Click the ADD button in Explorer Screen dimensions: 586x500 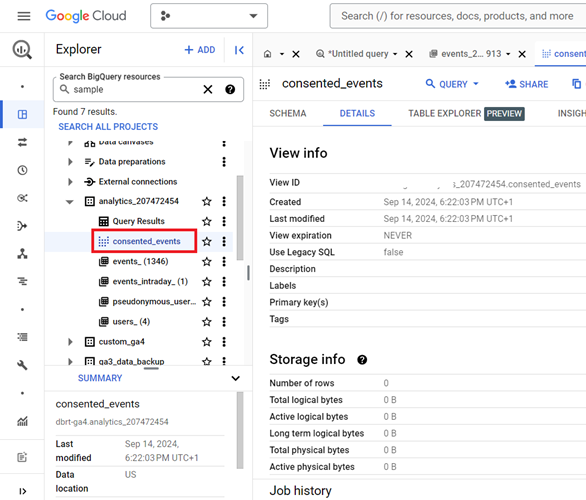point(200,50)
